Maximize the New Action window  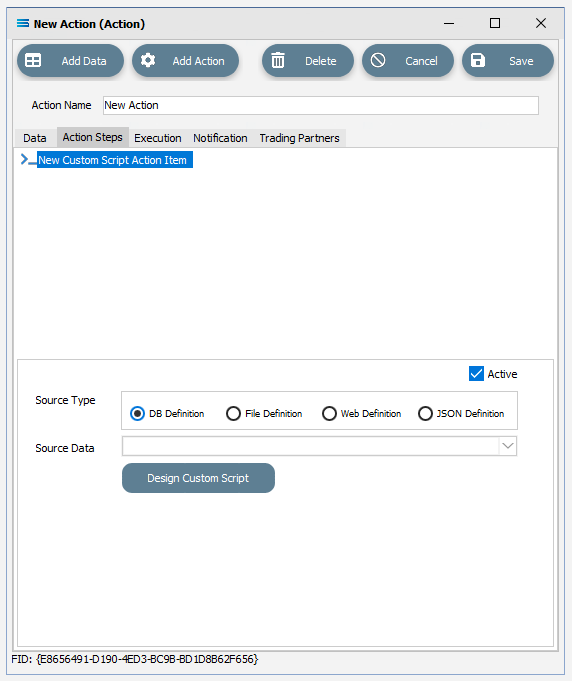[495, 23]
